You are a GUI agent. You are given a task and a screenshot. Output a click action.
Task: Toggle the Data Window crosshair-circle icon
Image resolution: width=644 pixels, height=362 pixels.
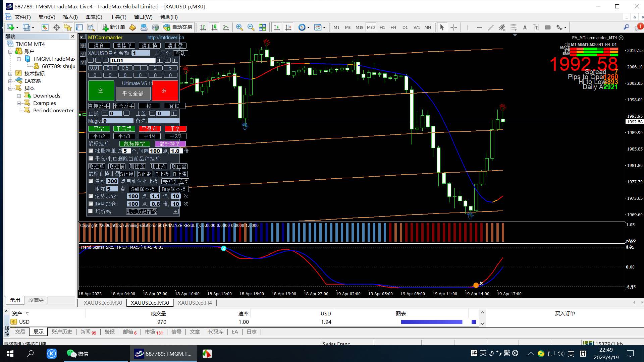tap(56, 27)
